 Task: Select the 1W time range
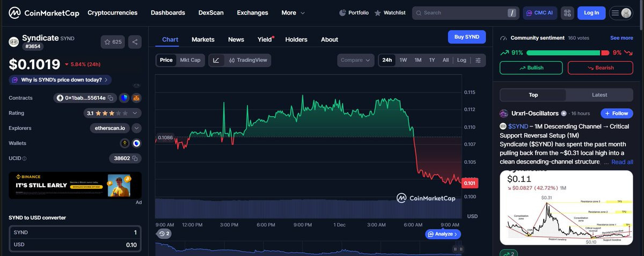(403, 60)
